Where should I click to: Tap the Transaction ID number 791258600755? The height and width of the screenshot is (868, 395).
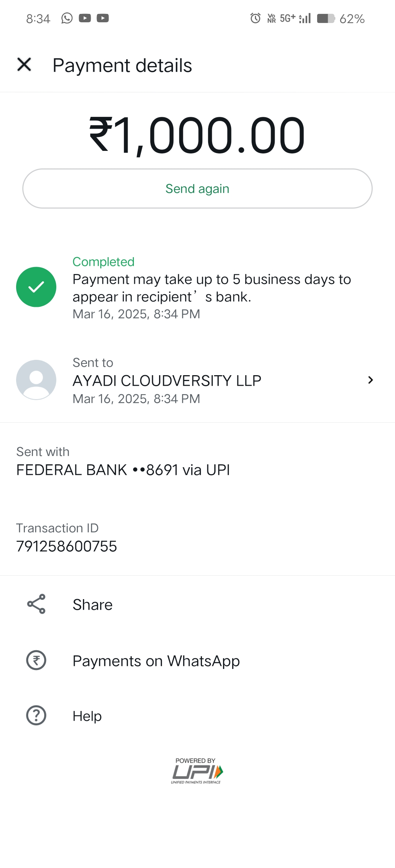(x=67, y=547)
